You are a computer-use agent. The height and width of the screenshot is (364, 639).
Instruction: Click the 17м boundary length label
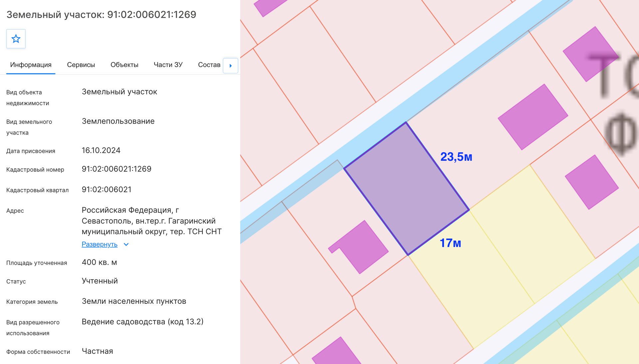tap(450, 243)
